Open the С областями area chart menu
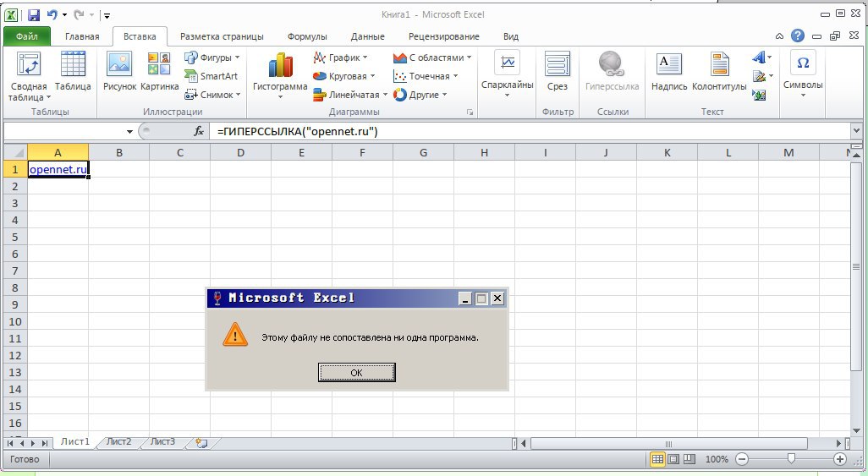The height and width of the screenshot is (476, 868). coord(431,57)
